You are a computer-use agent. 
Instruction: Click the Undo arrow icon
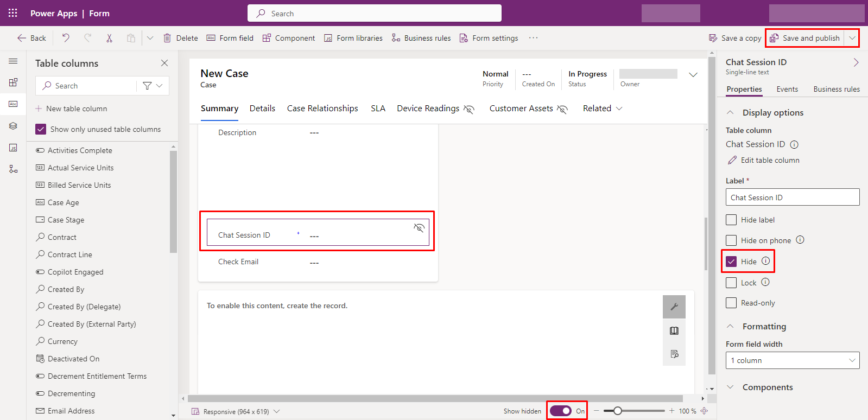pos(66,38)
